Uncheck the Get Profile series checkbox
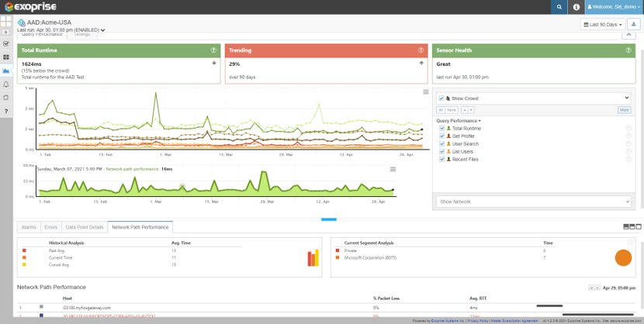644x324 pixels. coord(442,136)
